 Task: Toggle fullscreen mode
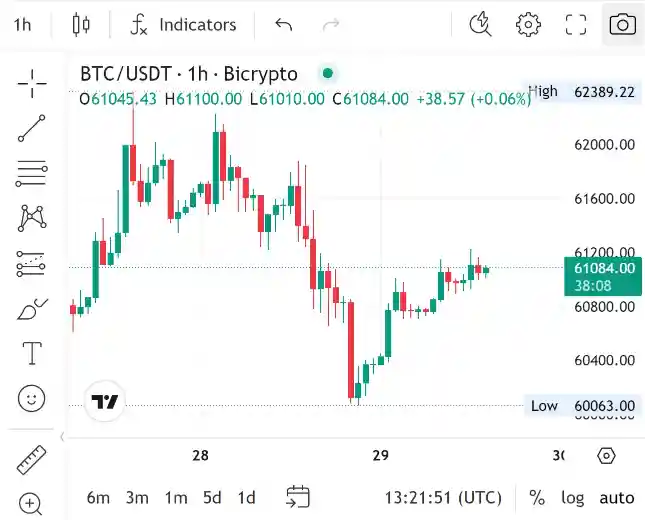click(x=576, y=25)
